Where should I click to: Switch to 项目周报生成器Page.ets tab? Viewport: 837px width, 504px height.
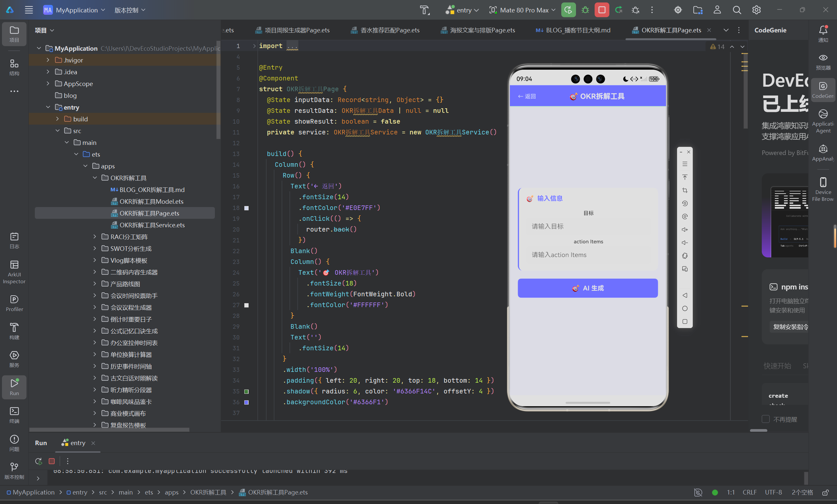(x=292, y=30)
